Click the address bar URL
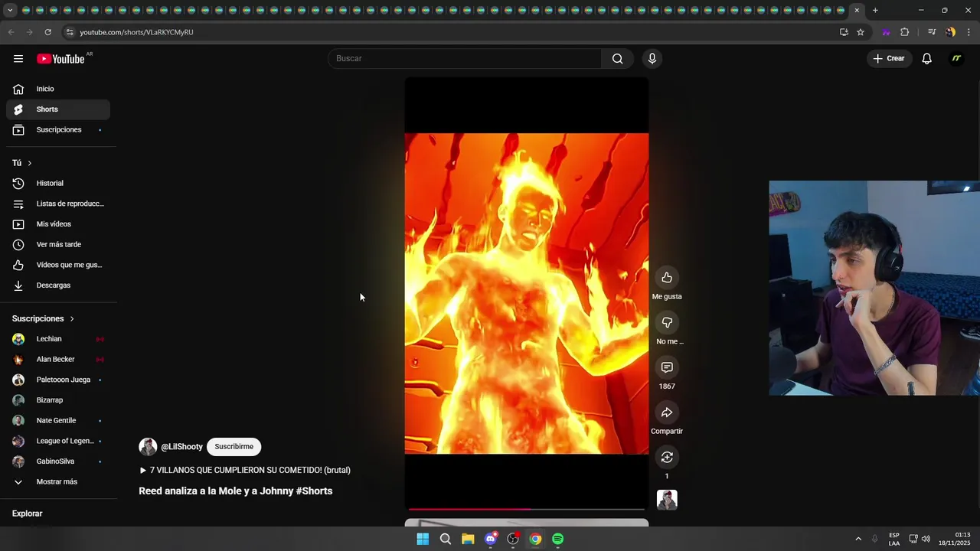Screen dimensions: 980x551 coord(136,32)
